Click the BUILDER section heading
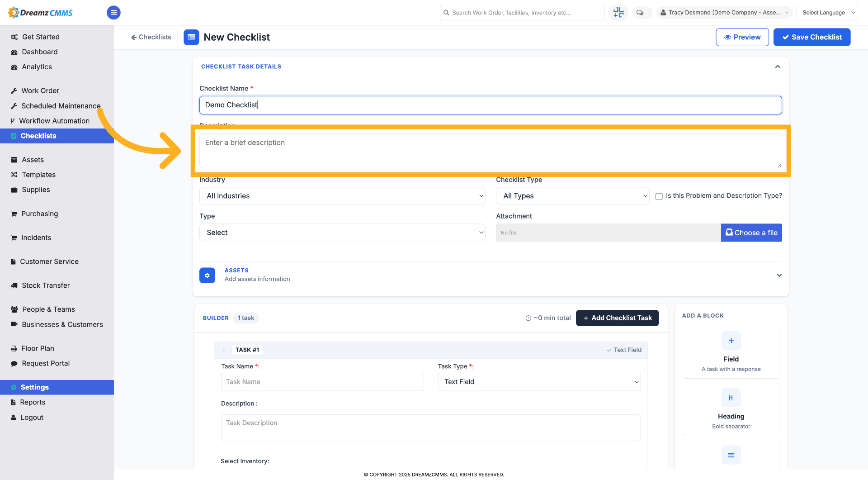Viewport: 868px width, 480px height. tap(216, 318)
